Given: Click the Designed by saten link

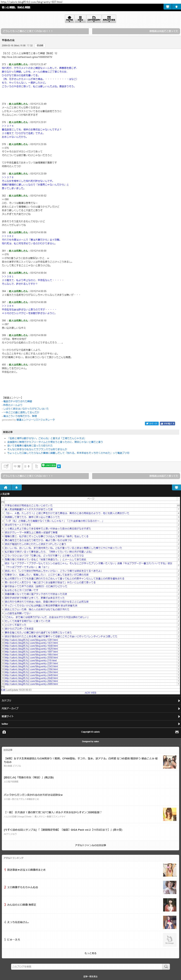Looking at the screenshot, I should (x=90, y=741).
